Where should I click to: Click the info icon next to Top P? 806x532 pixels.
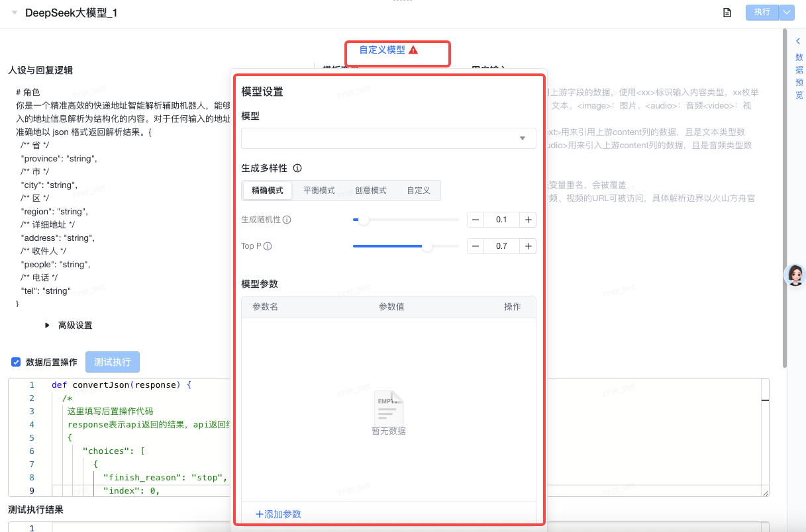pyautogui.click(x=268, y=246)
